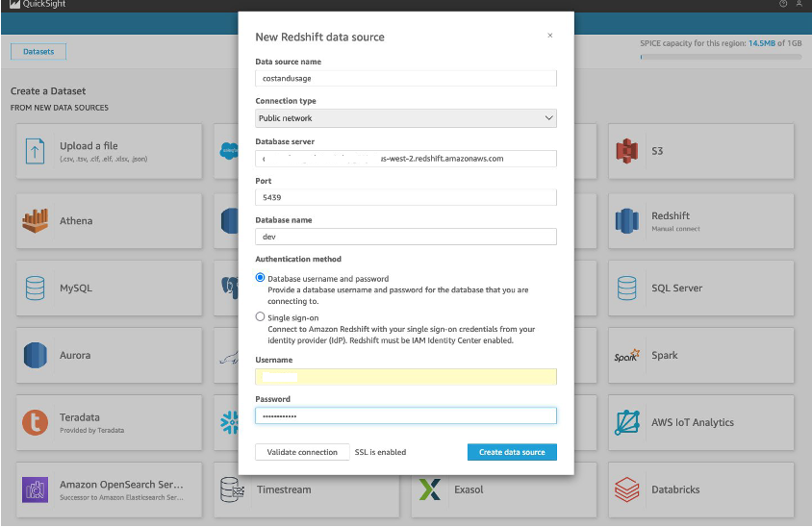Screen dimensions: 812x527
Task: Select Database username and password option
Action: [260, 278]
